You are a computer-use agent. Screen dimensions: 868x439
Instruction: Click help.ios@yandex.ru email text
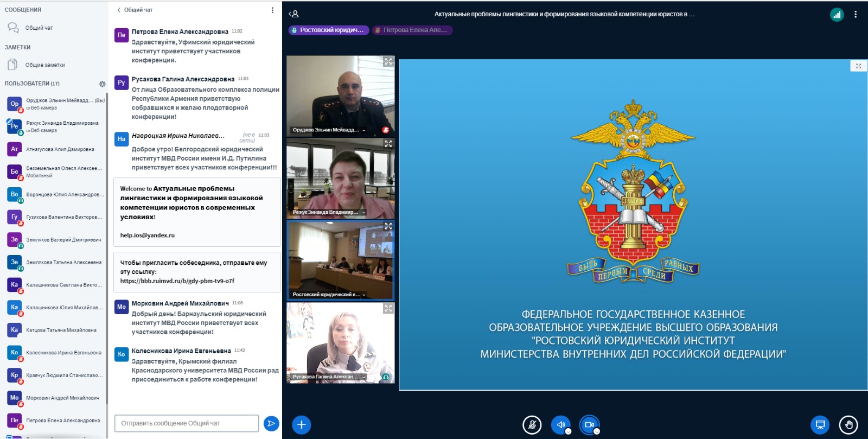pos(148,236)
